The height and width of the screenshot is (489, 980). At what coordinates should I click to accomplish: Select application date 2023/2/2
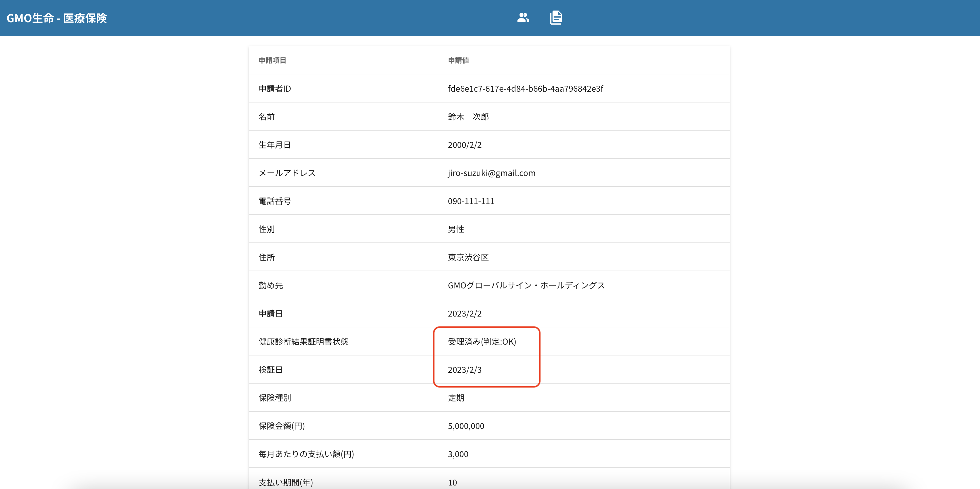[465, 313]
